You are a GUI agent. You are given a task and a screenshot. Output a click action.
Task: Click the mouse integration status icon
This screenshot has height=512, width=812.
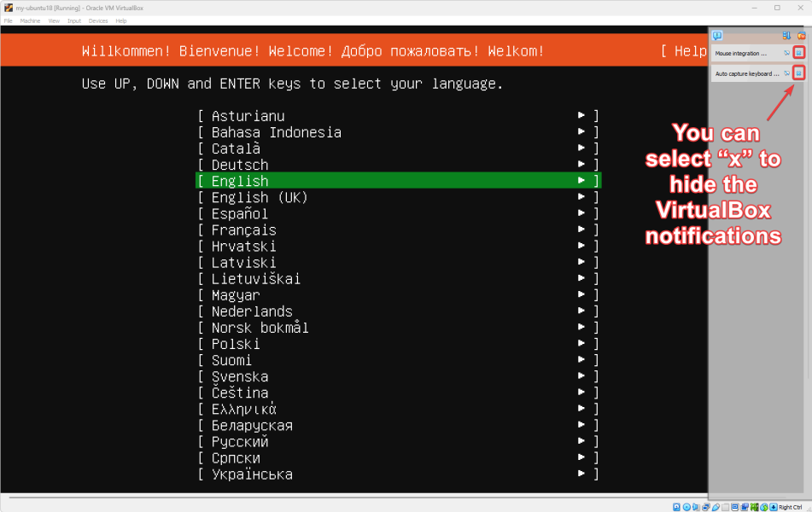click(764, 507)
